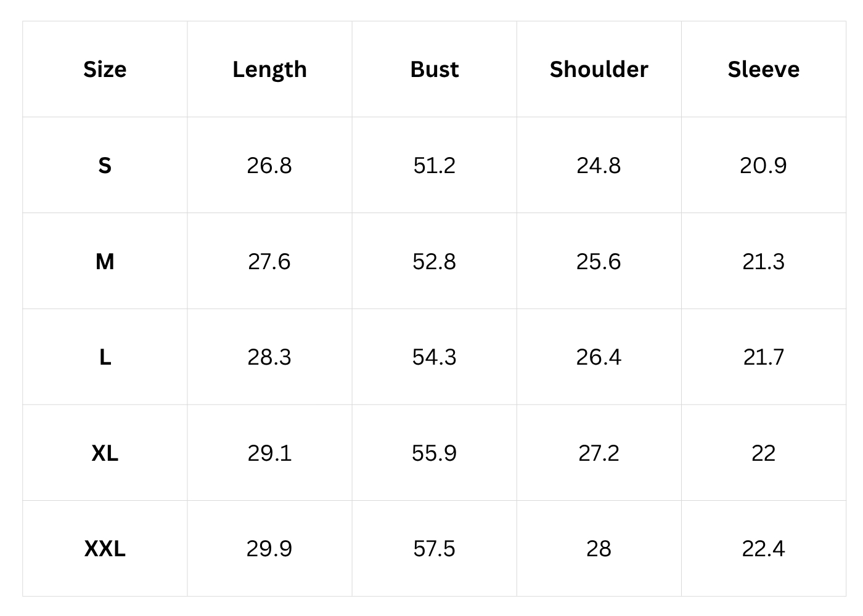
Task: Select the 29.1 length value for XL
Action: 269,453
